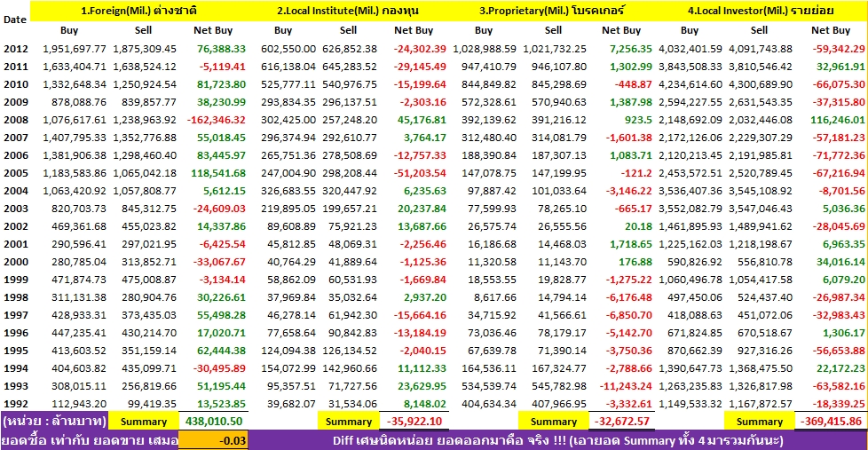868x450 pixels.
Task: Click Foreign Net Buy -162,346.32
Action: click(216, 120)
